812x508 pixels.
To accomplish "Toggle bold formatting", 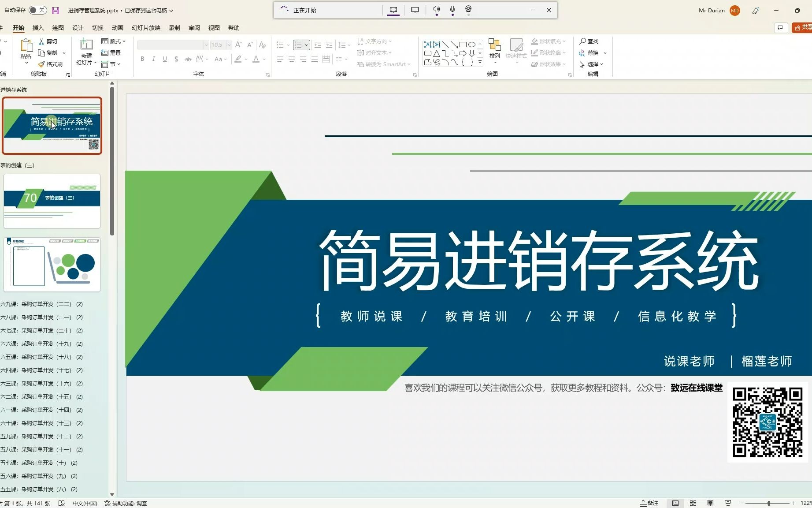I will coord(142,58).
